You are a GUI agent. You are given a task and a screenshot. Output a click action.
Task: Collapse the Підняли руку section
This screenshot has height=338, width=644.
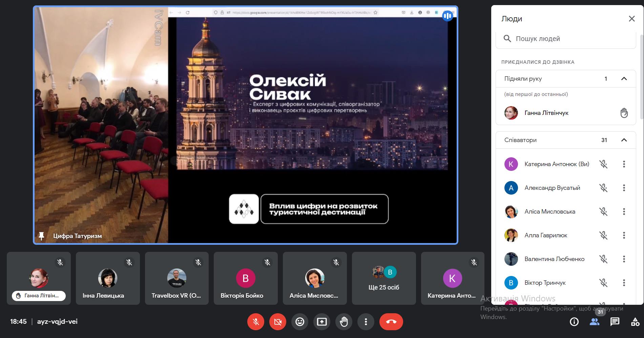point(624,79)
